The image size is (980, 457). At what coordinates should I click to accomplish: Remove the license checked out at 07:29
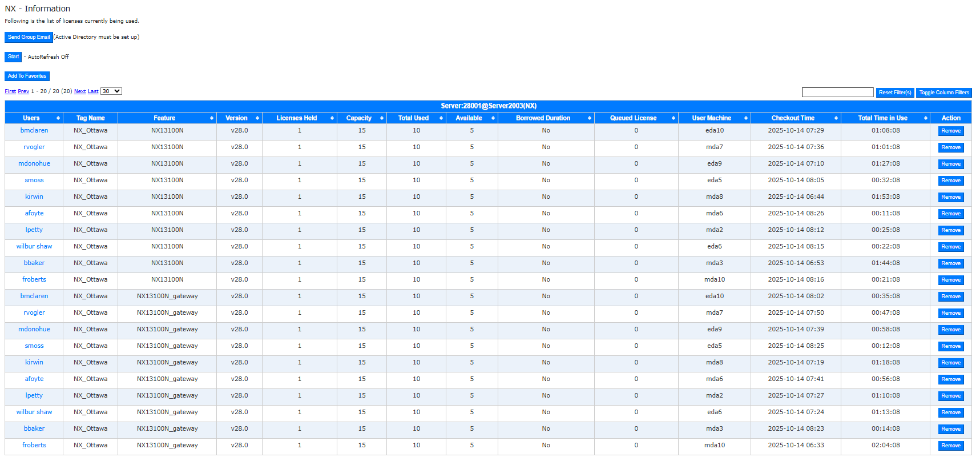pyautogui.click(x=951, y=131)
